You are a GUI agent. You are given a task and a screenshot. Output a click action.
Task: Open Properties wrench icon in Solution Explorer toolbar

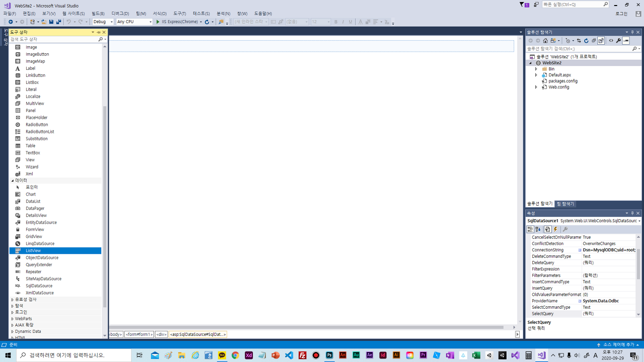coord(618,41)
